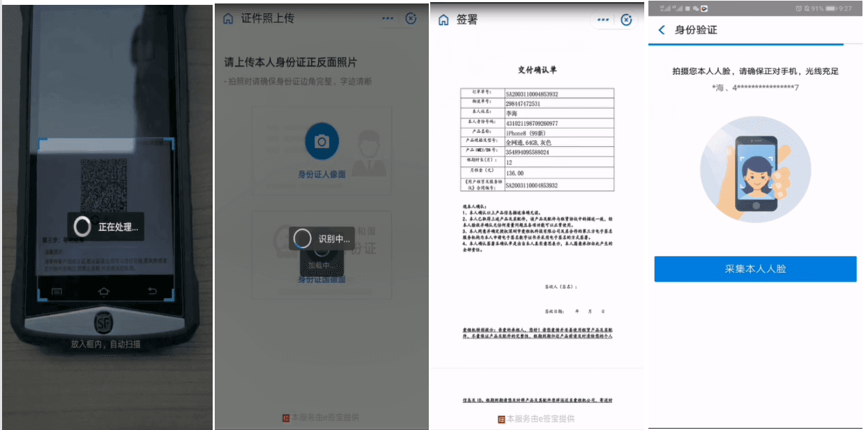This screenshot has width=868, height=430.
Task: Click the 签署 page title
Action: [x=467, y=20]
